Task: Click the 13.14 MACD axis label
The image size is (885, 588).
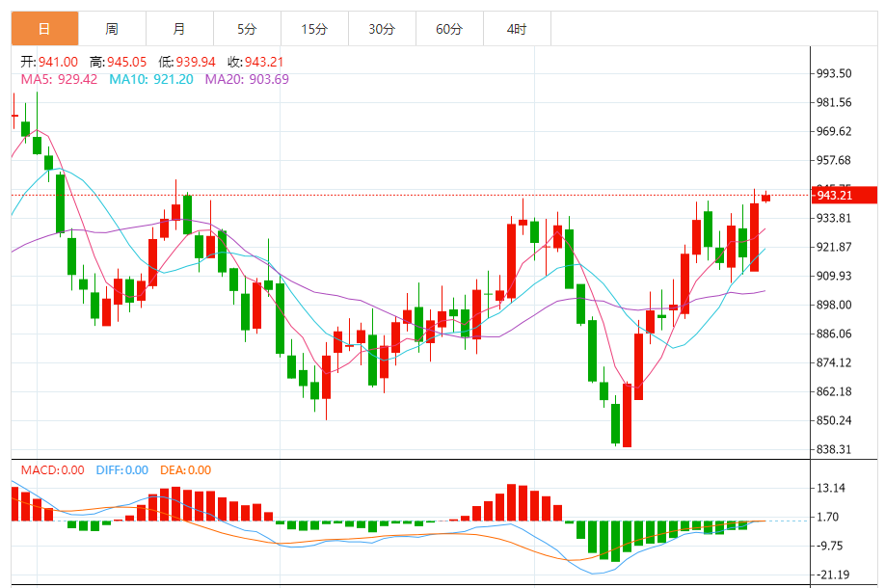Action: pos(831,488)
